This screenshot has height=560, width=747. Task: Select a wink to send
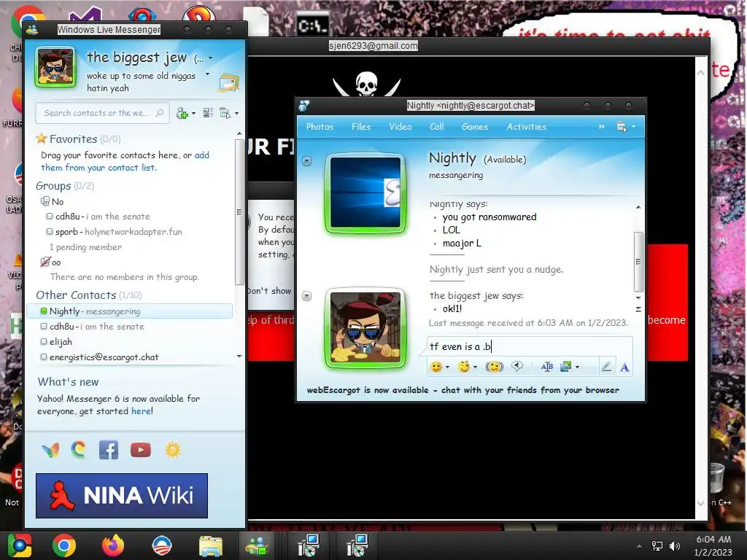coord(463,367)
